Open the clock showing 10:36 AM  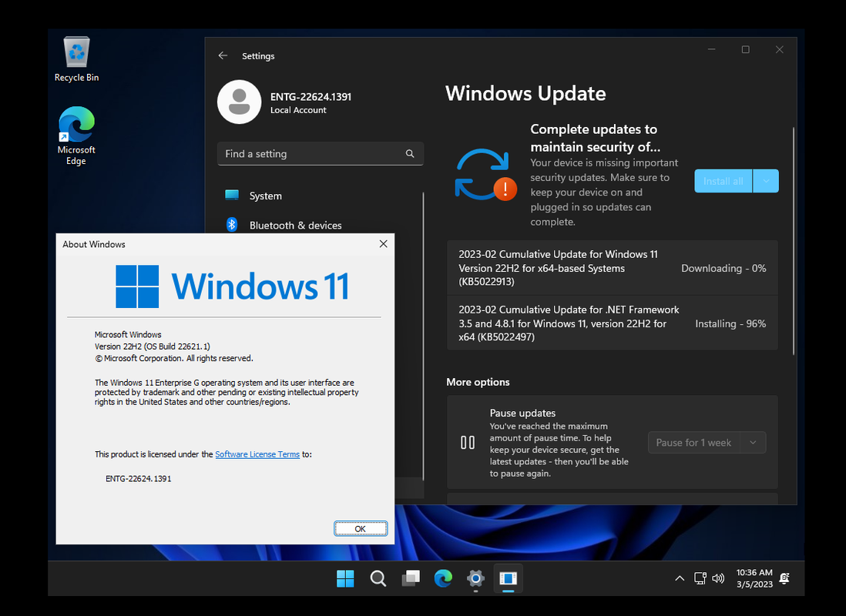coord(754,578)
